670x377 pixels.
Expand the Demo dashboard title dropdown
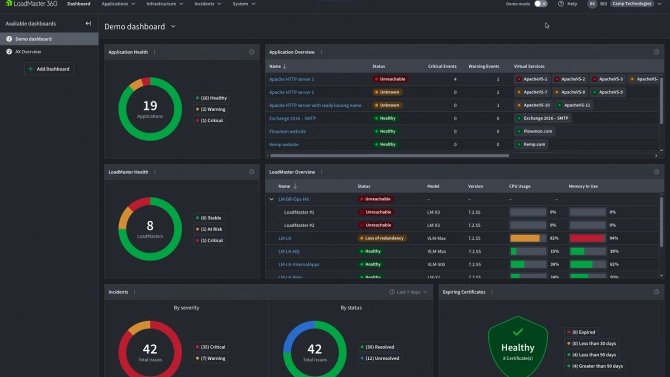pyautogui.click(x=173, y=27)
